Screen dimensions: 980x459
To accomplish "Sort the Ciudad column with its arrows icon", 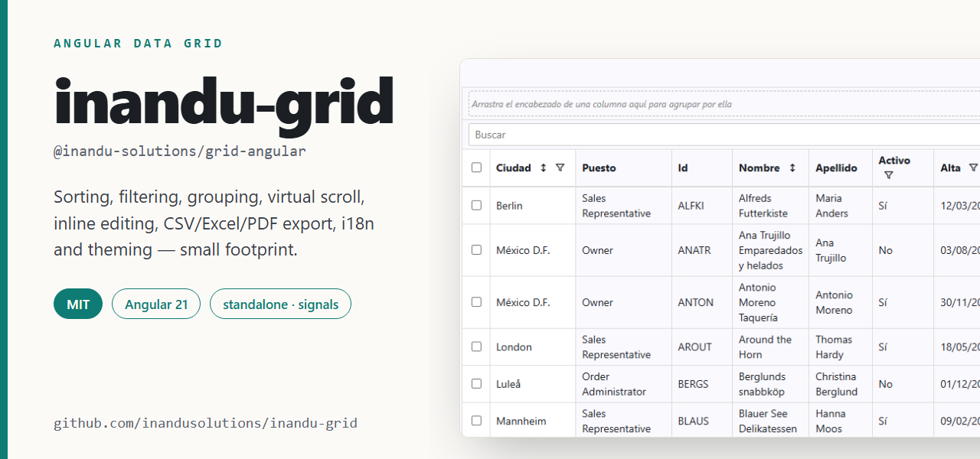I will [544, 168].
